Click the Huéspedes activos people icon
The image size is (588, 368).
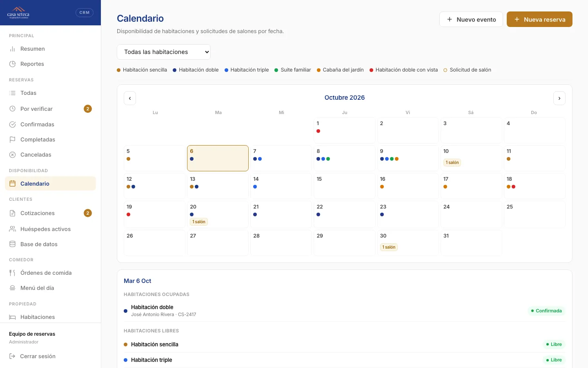click(x=12, y=229)
